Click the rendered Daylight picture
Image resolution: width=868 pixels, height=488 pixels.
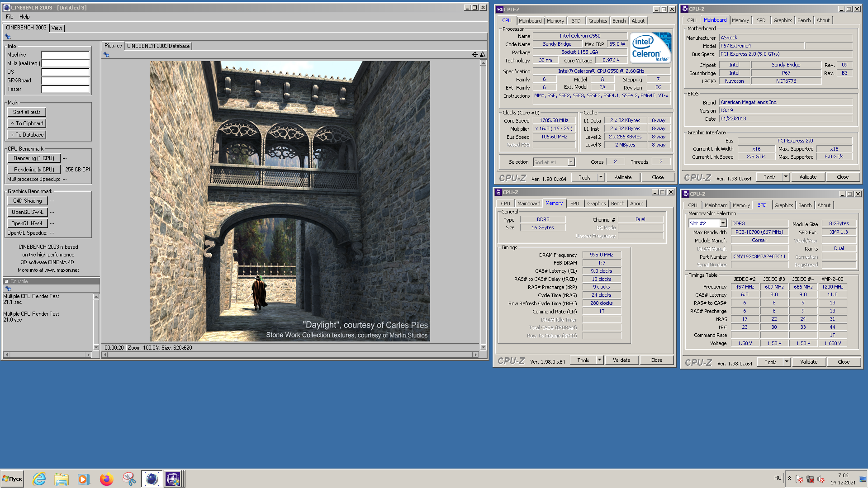[290, 201]
